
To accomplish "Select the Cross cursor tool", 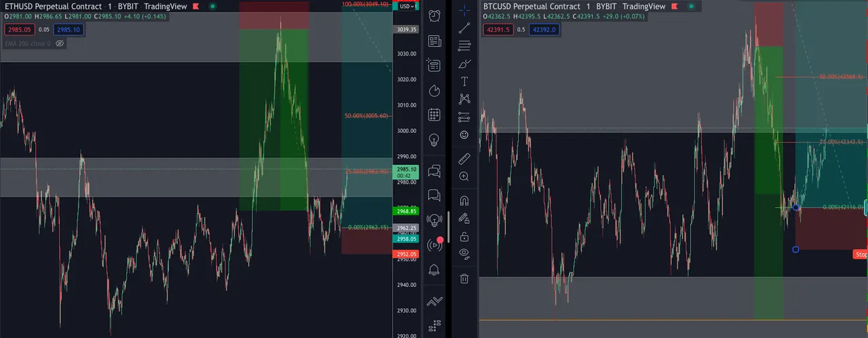I will pyautogui.click(x=464, y=10).
